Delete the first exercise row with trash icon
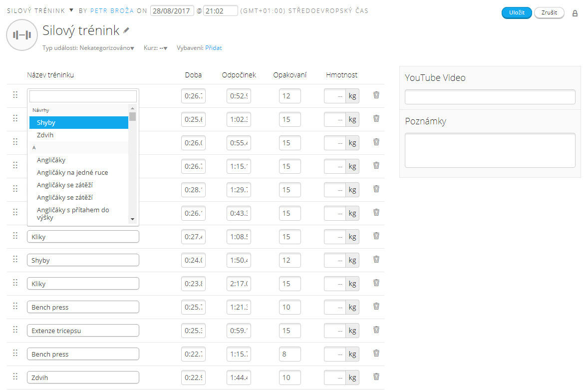Image resolution: width=588 pixels, height=390 pixels. click(x=376, y=95)
